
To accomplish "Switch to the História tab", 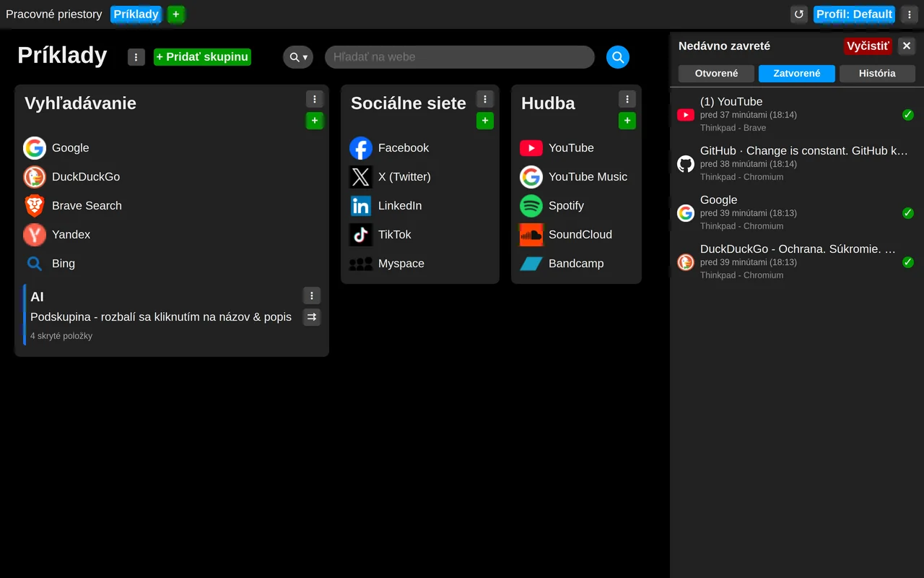I will 877,74.
